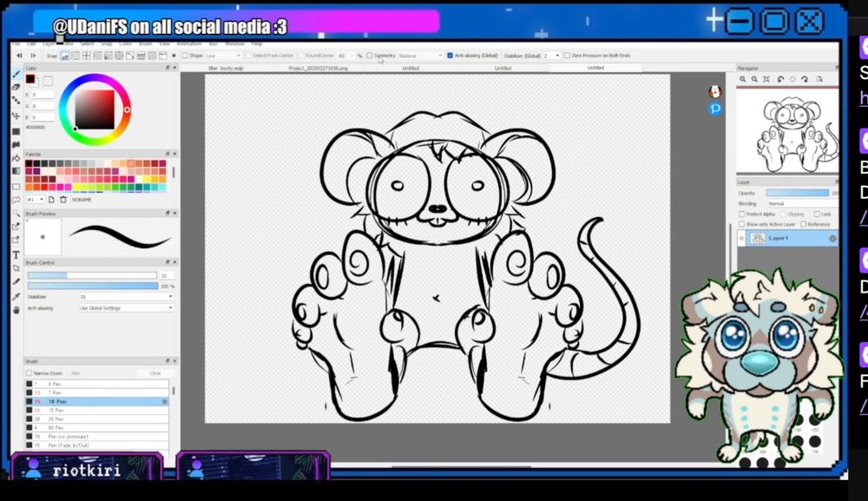This screenshot has width=868, height=501.
Task: Open the Select menu
Action: (x=87, y=43)
